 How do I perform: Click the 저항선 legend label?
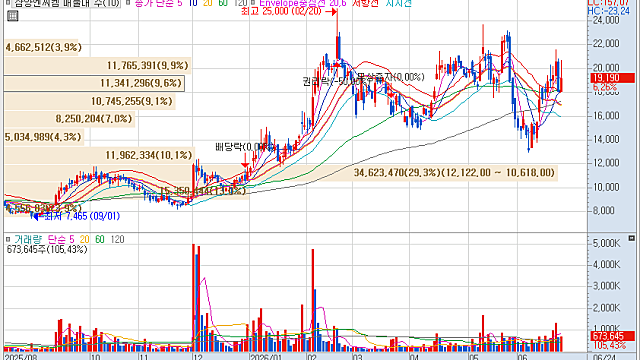[366, 3]
